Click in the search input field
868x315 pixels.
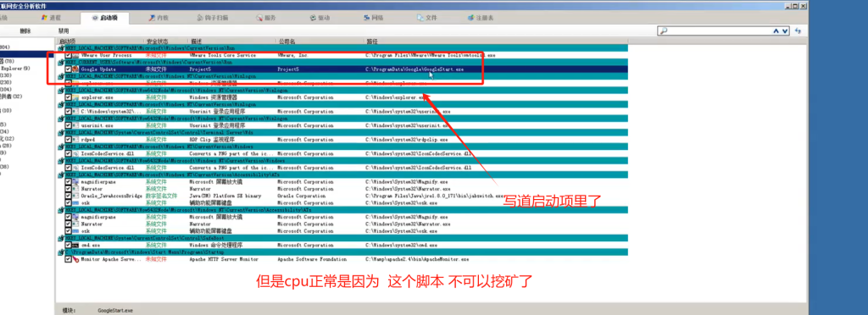(x=719, y=31)
